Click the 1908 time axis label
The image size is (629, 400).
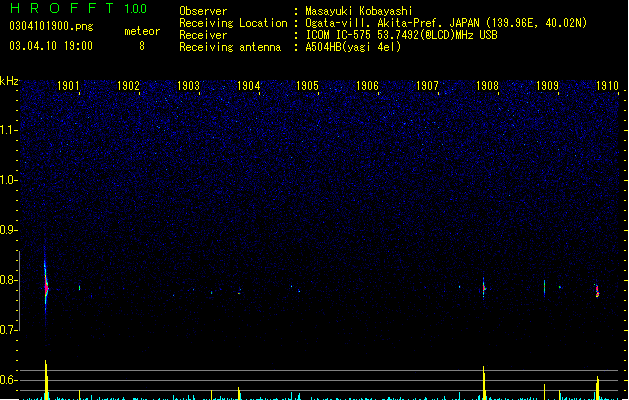(x=487, y=86)
